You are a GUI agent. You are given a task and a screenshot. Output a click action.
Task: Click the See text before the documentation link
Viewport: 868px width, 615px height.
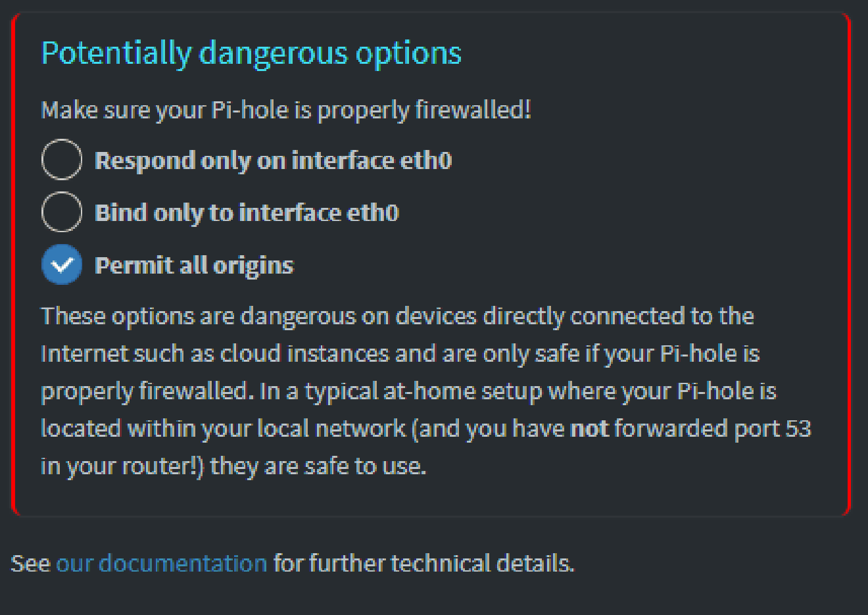[28, 563]
